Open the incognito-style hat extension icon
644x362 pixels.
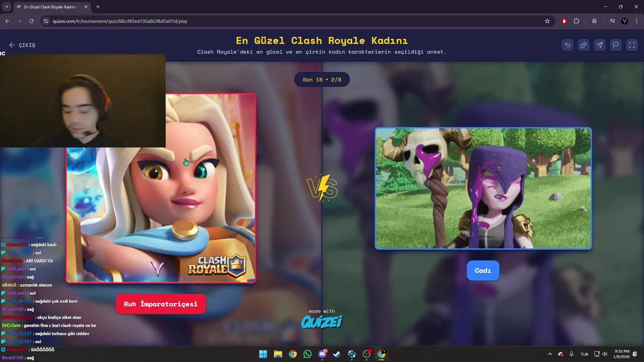pyautogui.click(x=594, y=21)
